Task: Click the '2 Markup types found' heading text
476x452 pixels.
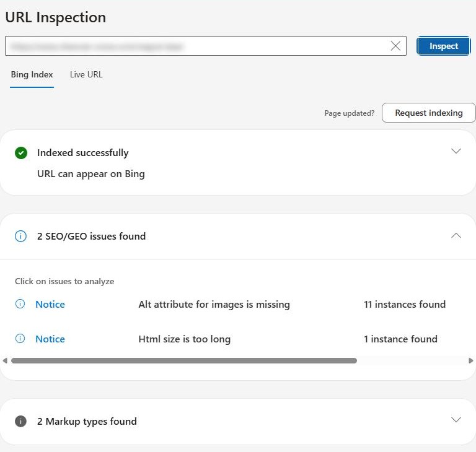Action: pyautogui.click(x=87, y=422)
